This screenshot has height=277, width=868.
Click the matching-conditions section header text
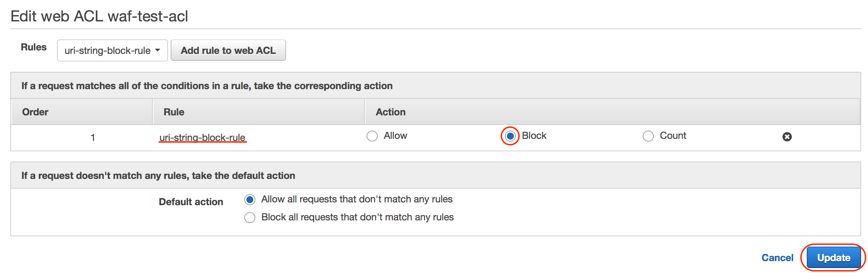click(207, 86)
